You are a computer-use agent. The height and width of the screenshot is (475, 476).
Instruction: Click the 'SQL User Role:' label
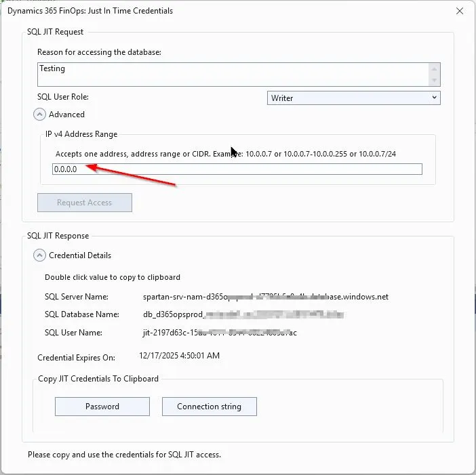coord(63,97)
